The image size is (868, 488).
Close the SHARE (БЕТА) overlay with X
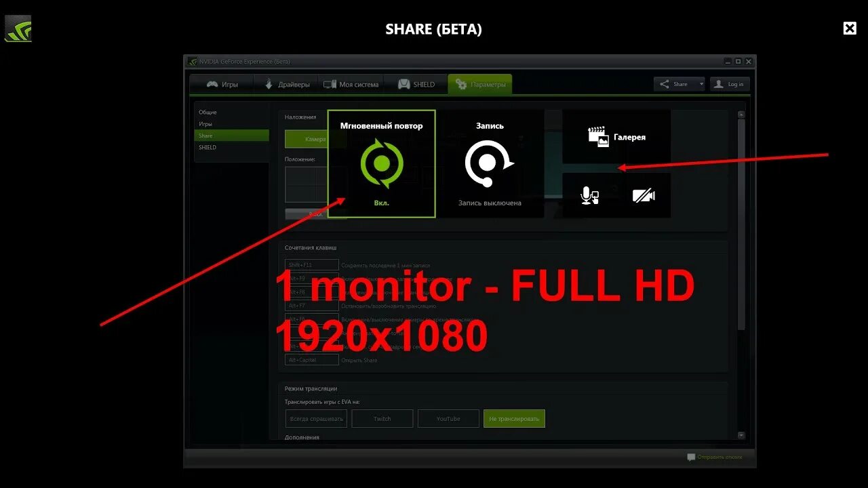point(850,28)
